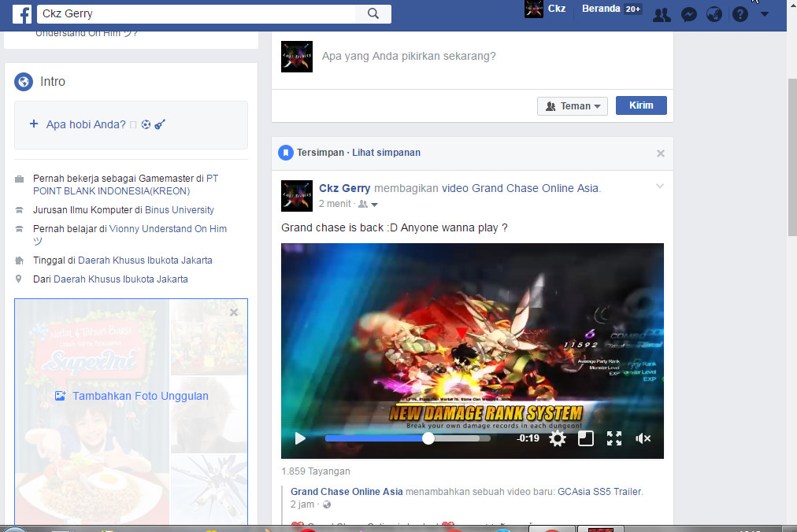Click the work briefcase icon in Intro

(20, 179)
